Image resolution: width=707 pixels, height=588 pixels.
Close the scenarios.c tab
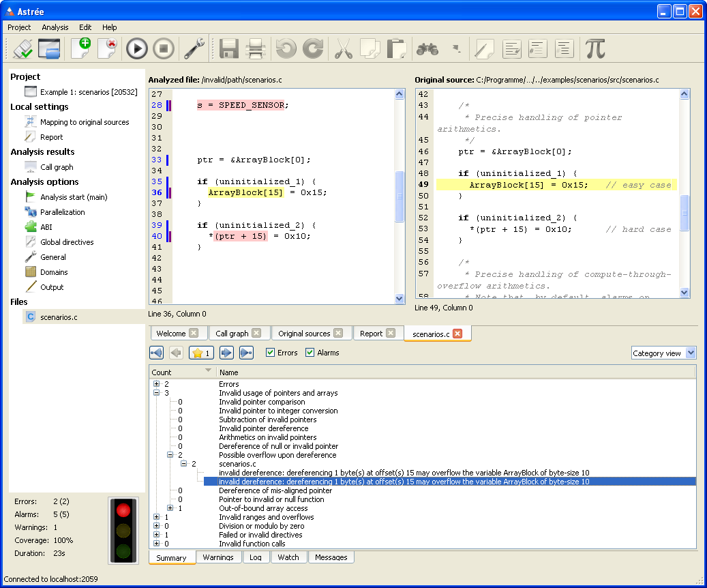coord(457,334)
